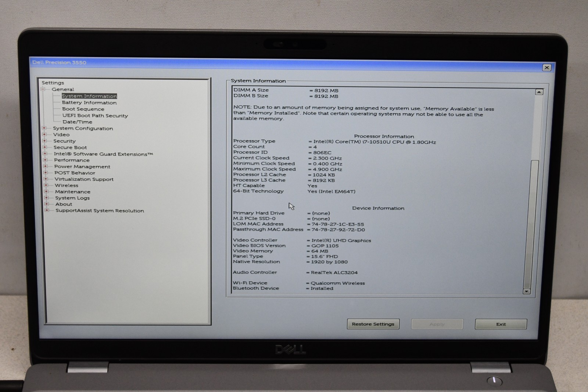The width and height of the screenshot is (588, 392).
Task: Click the Processor Type value text
Action: tap(374, 142)
